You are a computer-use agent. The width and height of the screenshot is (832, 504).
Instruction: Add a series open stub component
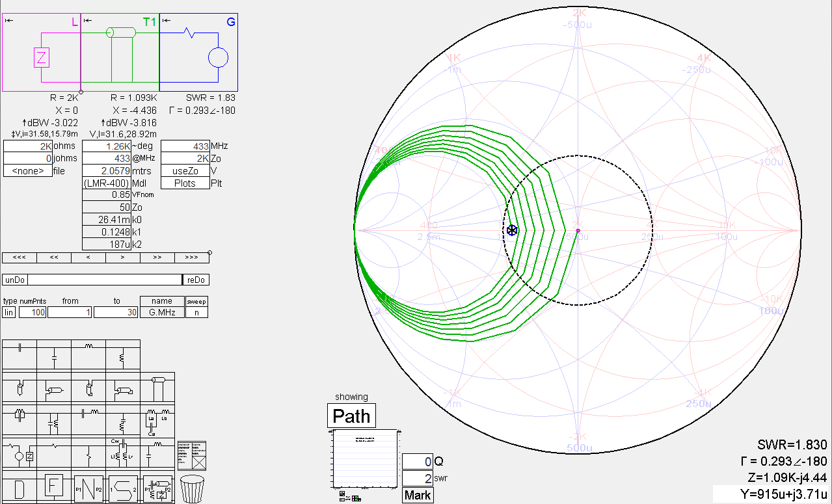click(20, 388)
